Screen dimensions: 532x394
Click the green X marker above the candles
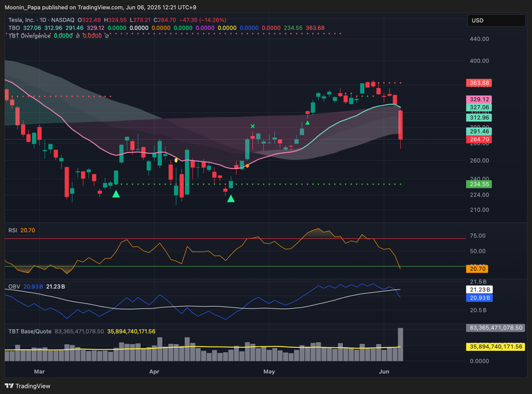[x=253, y=126]
